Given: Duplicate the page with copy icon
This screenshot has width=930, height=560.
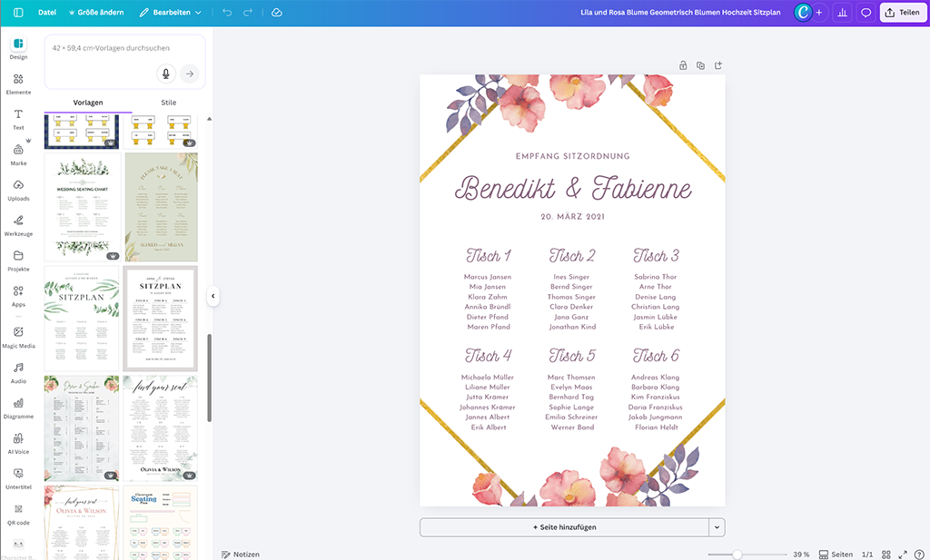Looking at the screenshot, I should pyautogui.click(x=700, y=65).
